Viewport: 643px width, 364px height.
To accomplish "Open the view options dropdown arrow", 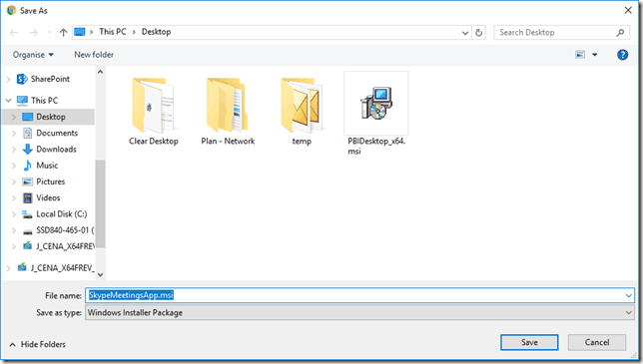I will tap(595, 55).
